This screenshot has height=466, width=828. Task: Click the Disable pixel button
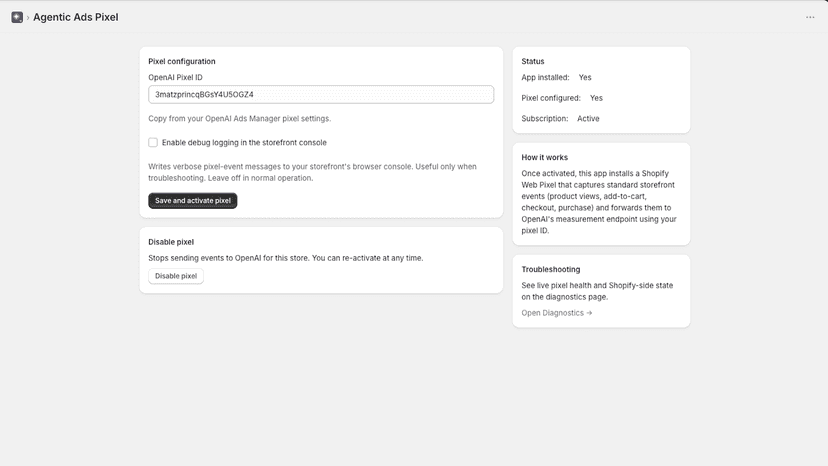[176, 276]
